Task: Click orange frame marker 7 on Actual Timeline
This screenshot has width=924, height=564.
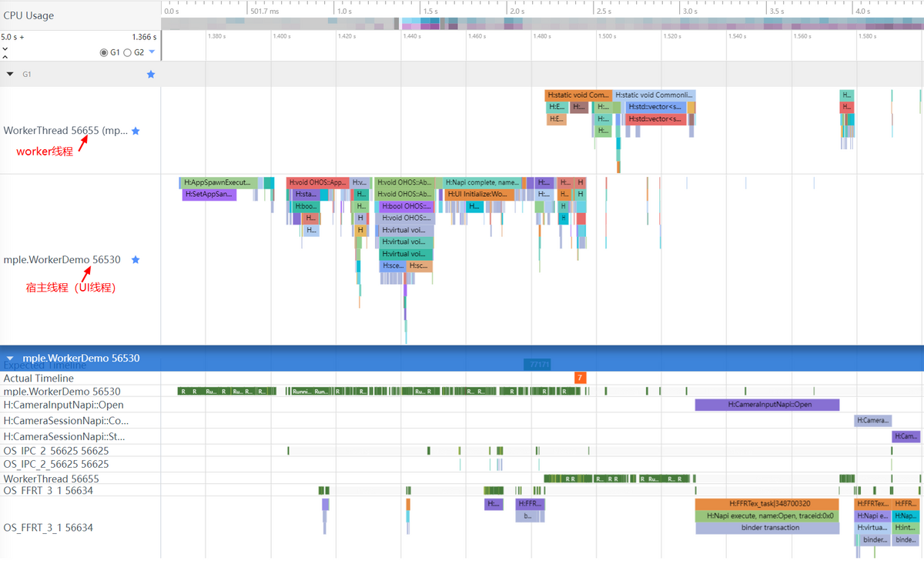Action: coord(580,378)
